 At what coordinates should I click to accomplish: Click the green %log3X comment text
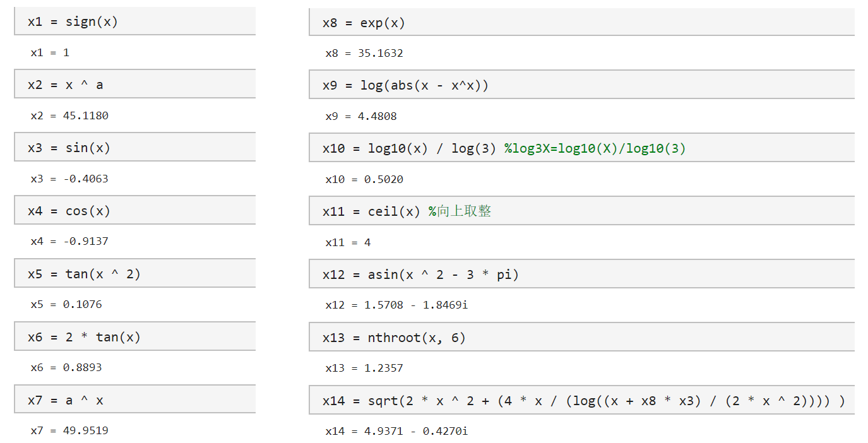coord(595,149)
